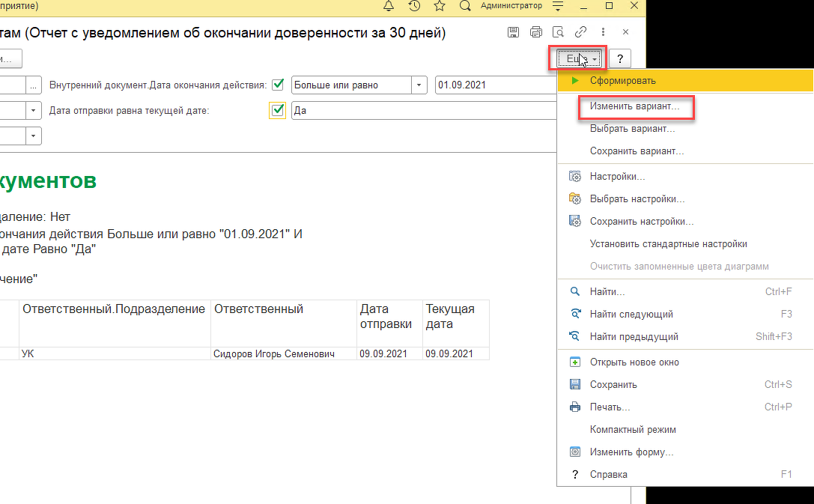This screenshot has width=814, height=504.
Task: Click the search magnifier icon in title bar
Action: [465, 6]
